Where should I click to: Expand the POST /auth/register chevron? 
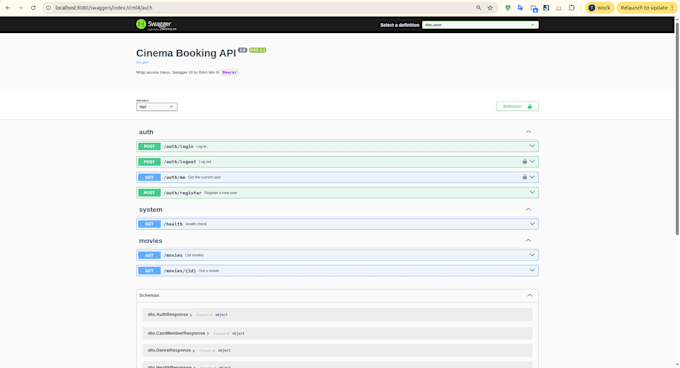pos(532,192)
